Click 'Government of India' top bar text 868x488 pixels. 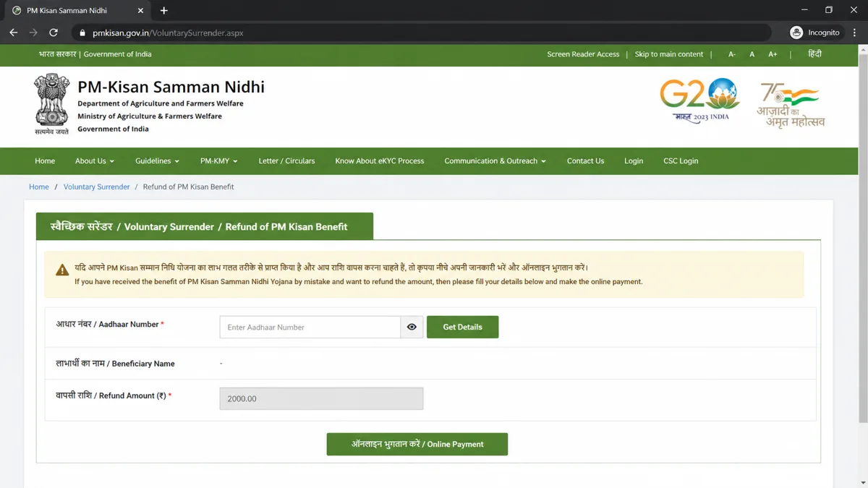[x=117, y=54]
